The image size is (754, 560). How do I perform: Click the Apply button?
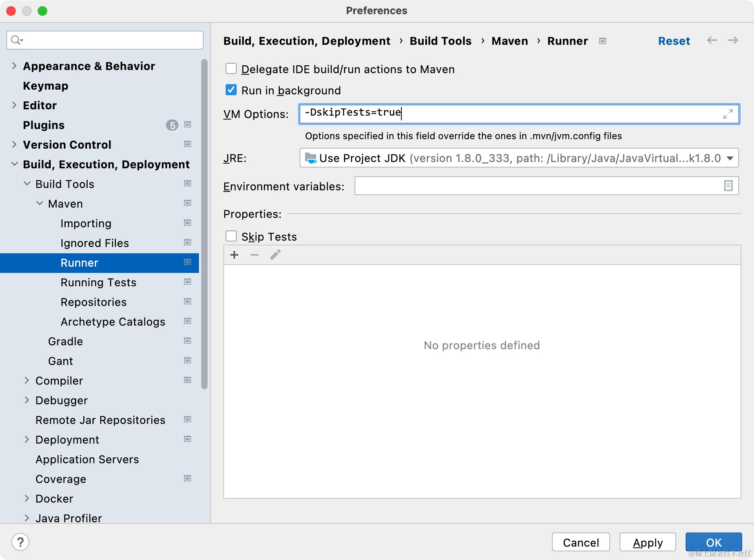click(x=647, y=542)
